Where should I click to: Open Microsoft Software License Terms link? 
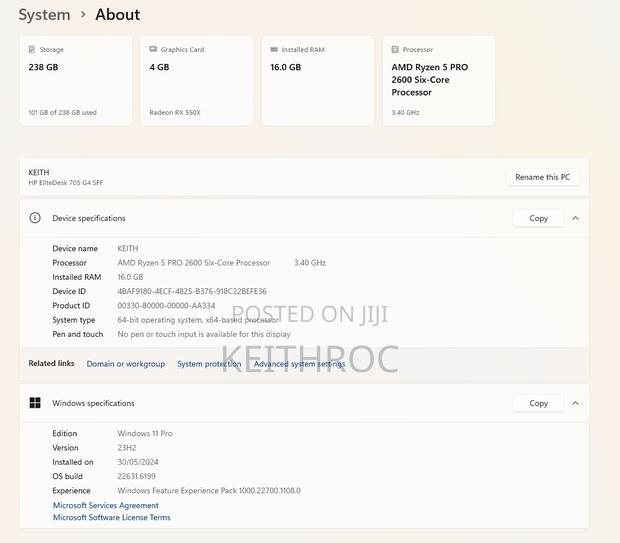tap(112, 517)
